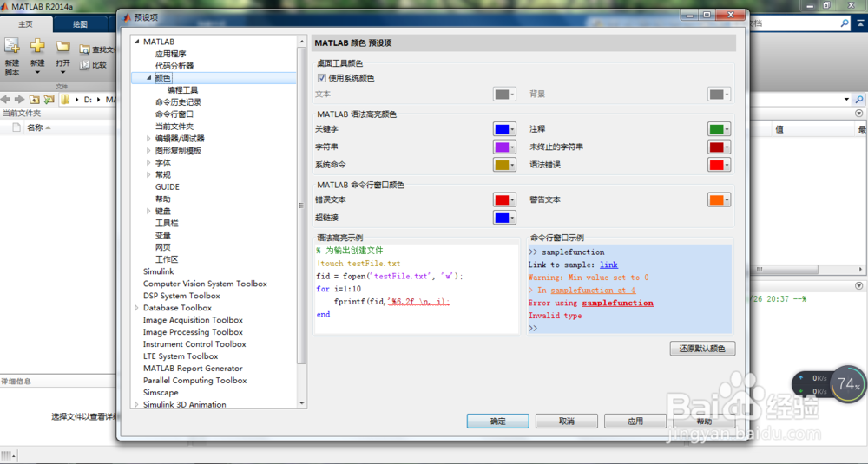Open file with the Open folder icon
Viewport: 868px width, 464px height.
pyautogui.click(x=62, y=47)
